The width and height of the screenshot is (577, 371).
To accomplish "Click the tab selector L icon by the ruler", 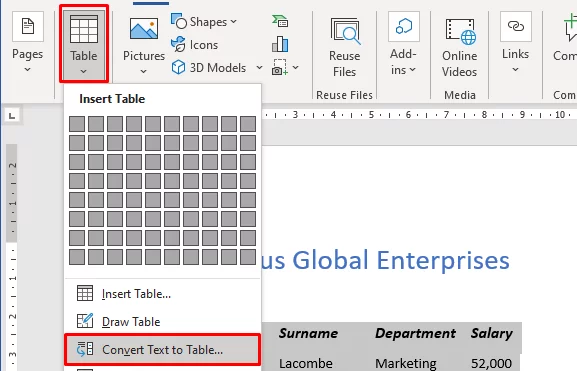I will 12,116.
